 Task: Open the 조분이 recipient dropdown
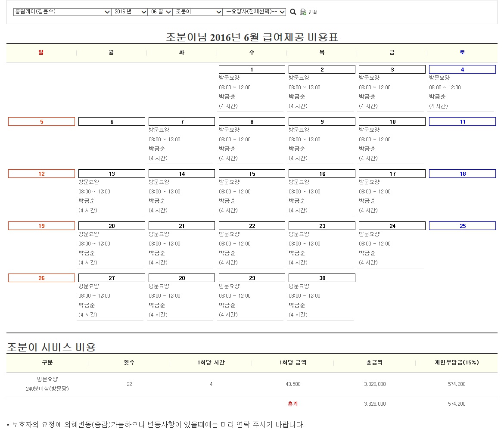[x=197, y=12]
